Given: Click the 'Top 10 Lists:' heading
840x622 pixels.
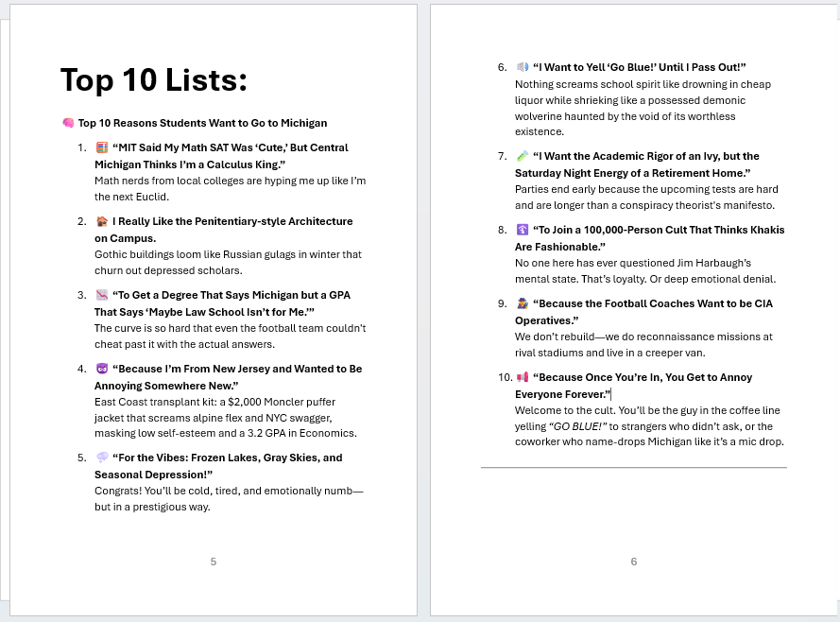Looking at the screenshot, I should click(154, 80).
